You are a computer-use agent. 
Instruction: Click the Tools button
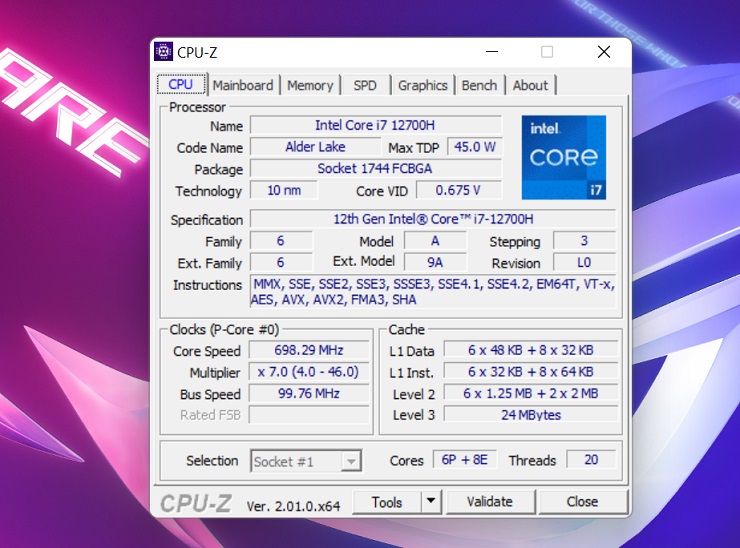click(387, 502)
